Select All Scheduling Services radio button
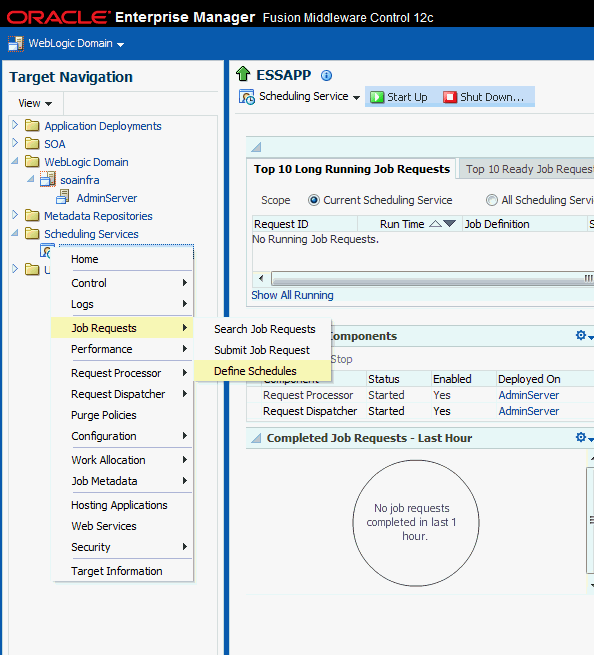This screenshot has height=655, width=594. click(492, 200)
